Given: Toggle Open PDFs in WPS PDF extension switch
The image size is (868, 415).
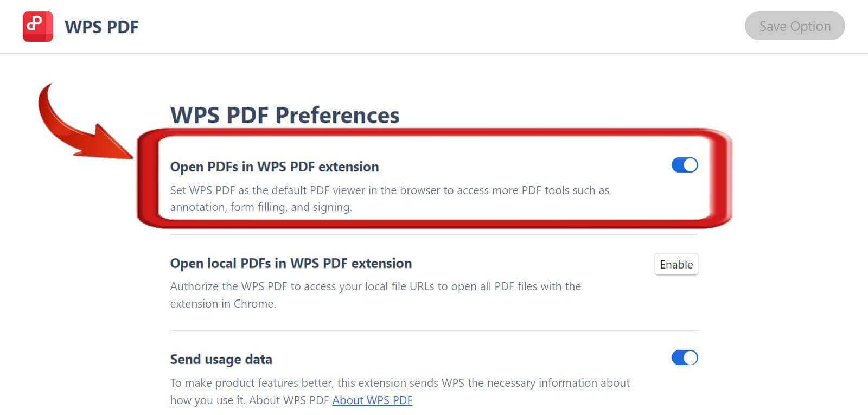Looking at the screenshot, I should 684,165.
